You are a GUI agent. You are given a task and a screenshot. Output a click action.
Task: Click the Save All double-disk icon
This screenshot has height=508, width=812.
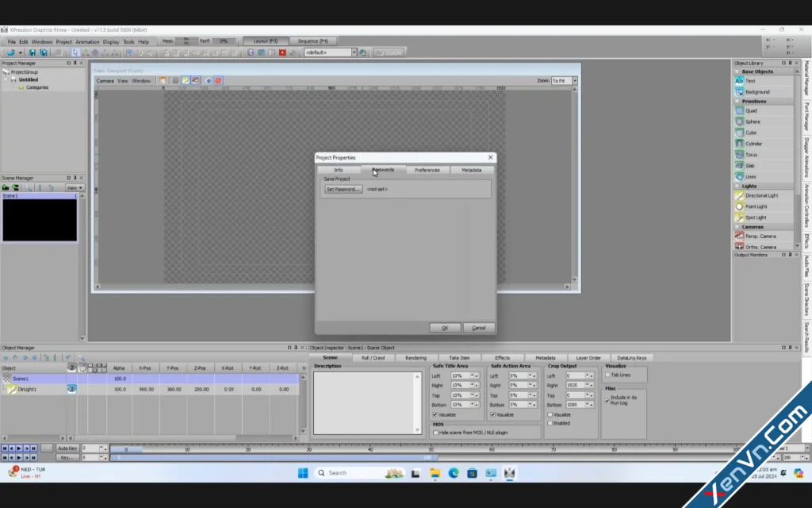pos(44,52)
